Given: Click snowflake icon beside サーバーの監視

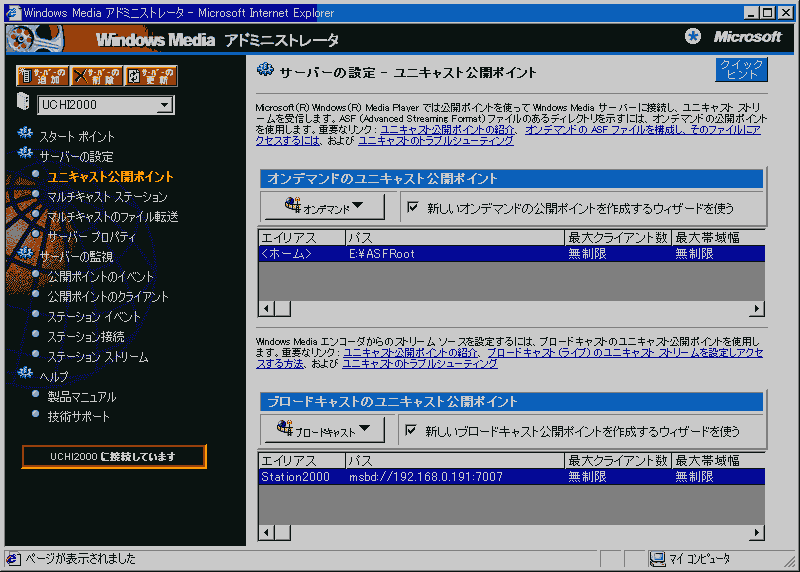Looking at the screenshot, I should (x=25, y=253).
